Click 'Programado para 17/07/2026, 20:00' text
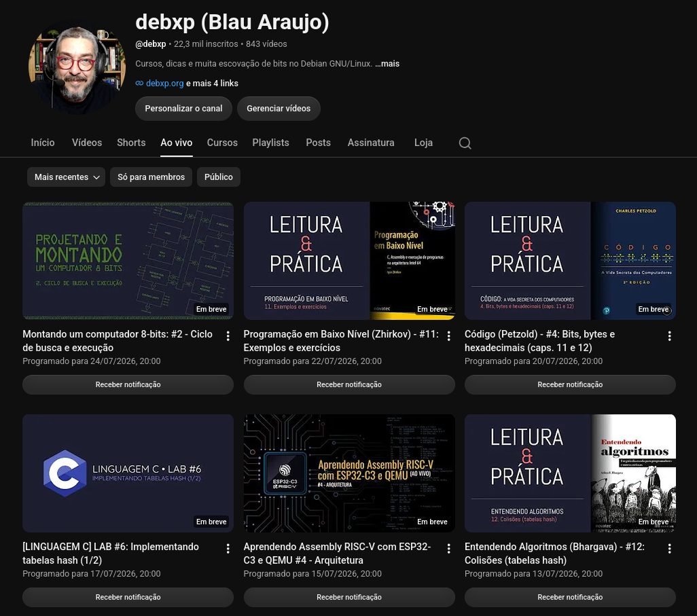This screenshot has height=616, width=697. [x=92, y=573]
